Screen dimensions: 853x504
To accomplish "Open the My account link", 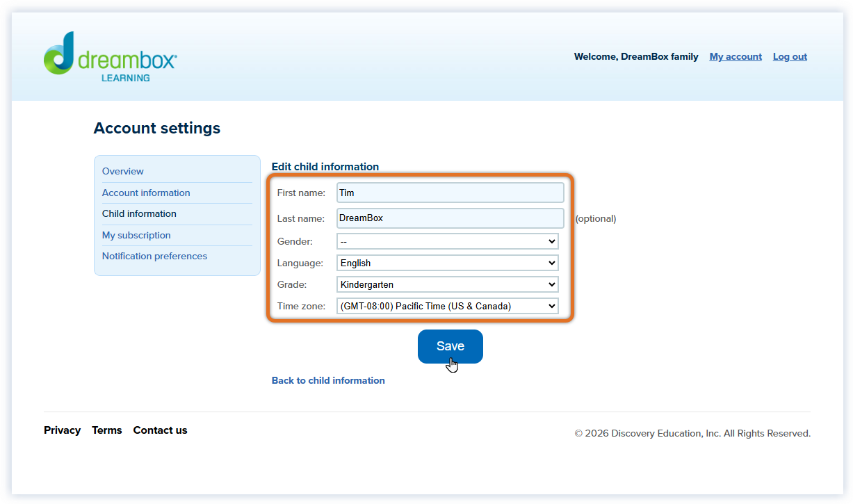I will coord(736,57).
